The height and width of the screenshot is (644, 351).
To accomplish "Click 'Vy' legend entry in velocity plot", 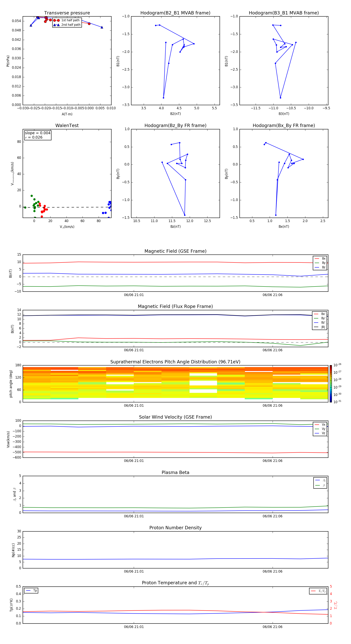I will tap(320, 429).
